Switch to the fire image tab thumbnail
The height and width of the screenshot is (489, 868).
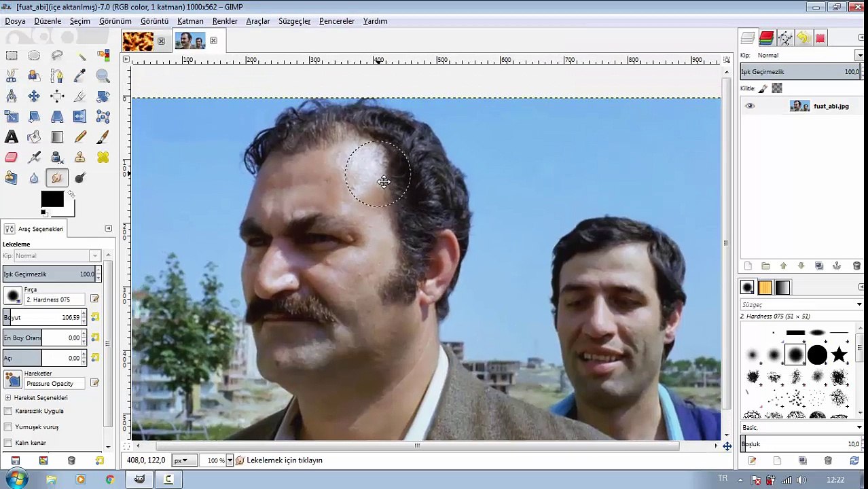click(x=138, y=41)
